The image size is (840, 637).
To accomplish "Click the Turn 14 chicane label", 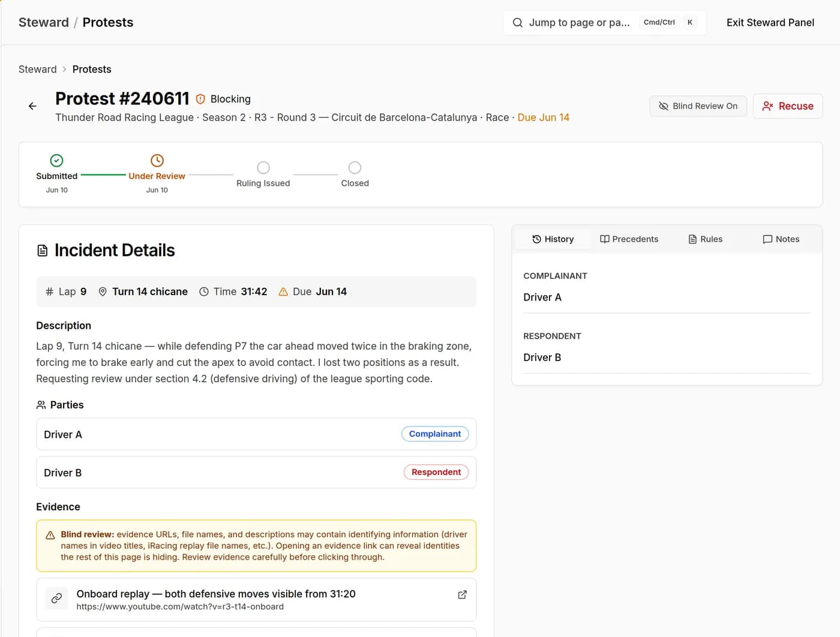I will [150, 292].
